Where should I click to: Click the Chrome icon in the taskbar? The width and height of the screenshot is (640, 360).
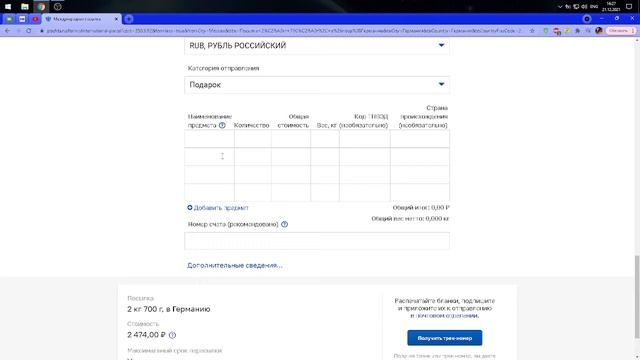pyautogui.click(x=41, y=7)
